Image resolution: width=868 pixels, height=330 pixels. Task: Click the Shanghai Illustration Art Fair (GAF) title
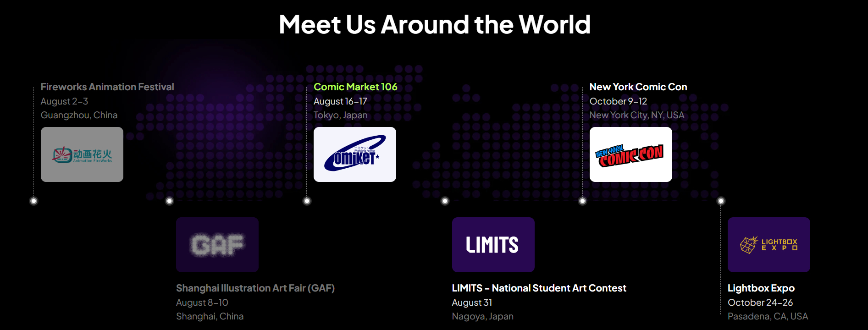(x=255, y=288)
